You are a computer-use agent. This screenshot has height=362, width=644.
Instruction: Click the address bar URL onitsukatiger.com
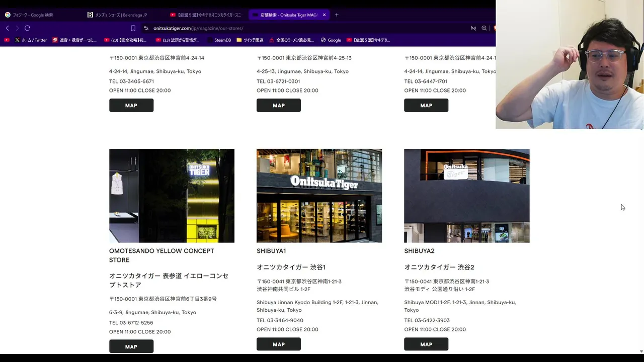click(198, 28)
